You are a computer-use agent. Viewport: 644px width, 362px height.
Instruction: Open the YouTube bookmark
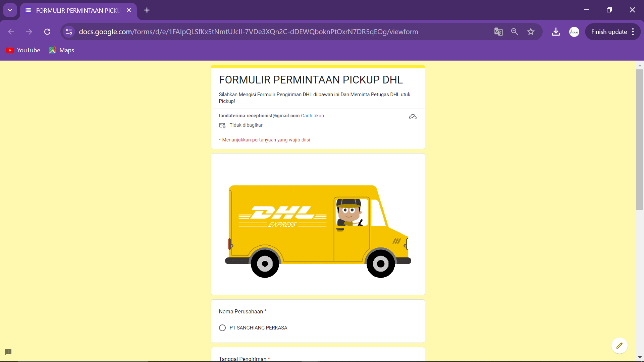[x=23, y=50]
